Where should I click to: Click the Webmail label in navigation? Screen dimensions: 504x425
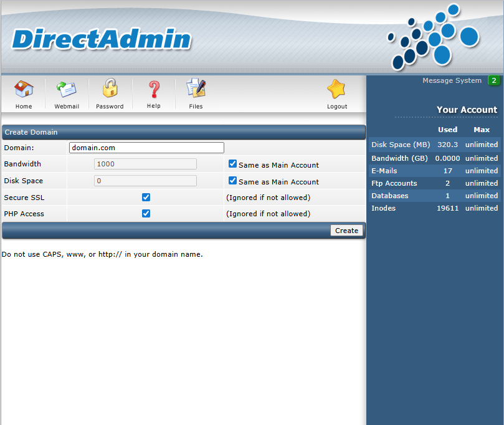67,107
